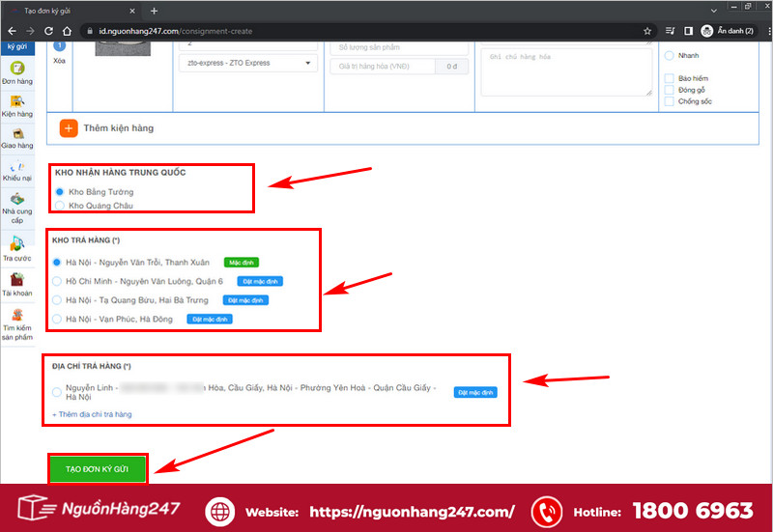Expand the zto-express - ZTO Express dropdown
This screenshot has height=532, width=773.
click(x=248, y=63)
